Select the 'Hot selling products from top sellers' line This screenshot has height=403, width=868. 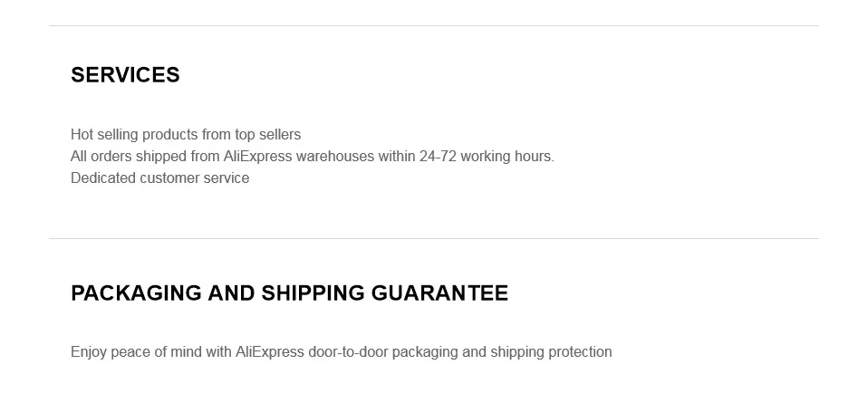(186, 135)
